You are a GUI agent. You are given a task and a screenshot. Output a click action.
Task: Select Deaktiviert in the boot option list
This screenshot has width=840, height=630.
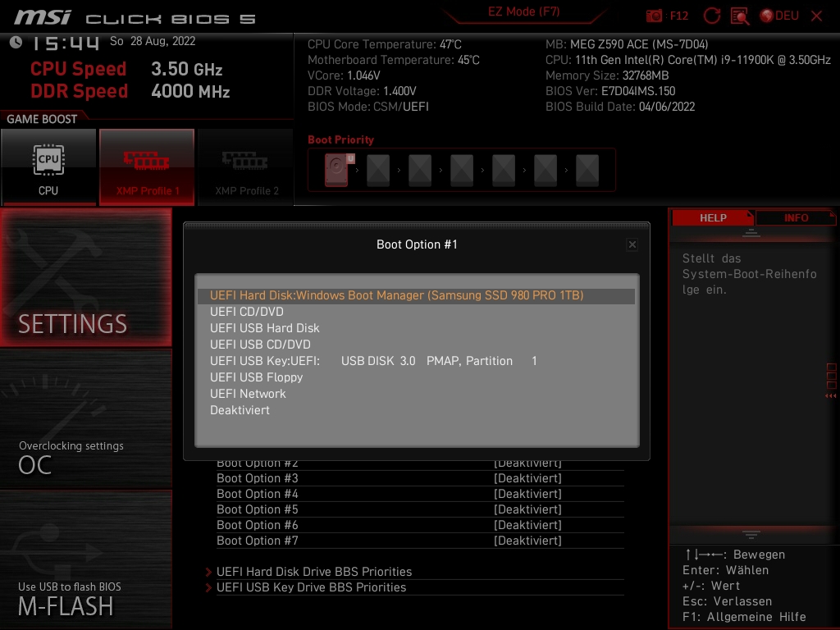(416, 410)
